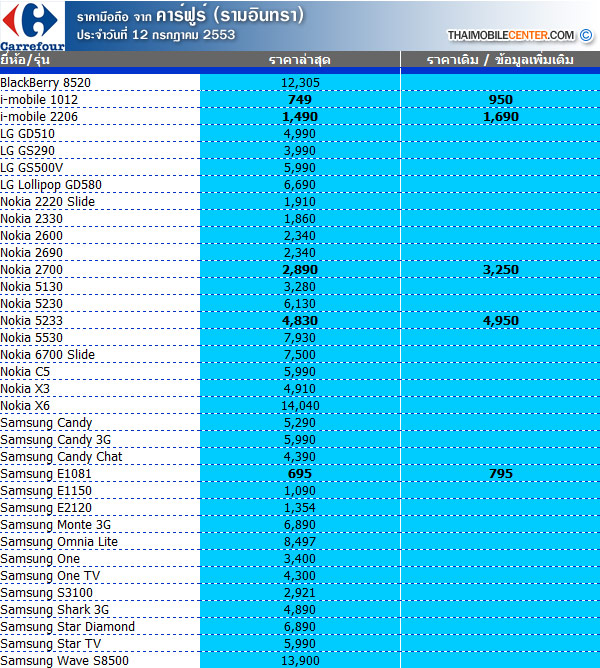
Task: Click the Samsung E1081 original price 795
Action: click(500, 474)
